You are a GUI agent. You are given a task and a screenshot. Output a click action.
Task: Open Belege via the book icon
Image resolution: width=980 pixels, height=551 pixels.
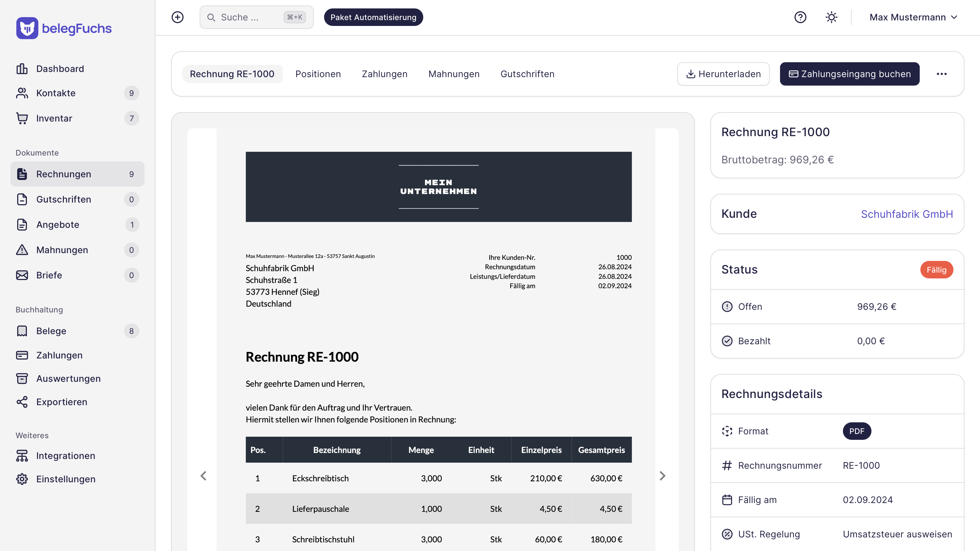22,331
